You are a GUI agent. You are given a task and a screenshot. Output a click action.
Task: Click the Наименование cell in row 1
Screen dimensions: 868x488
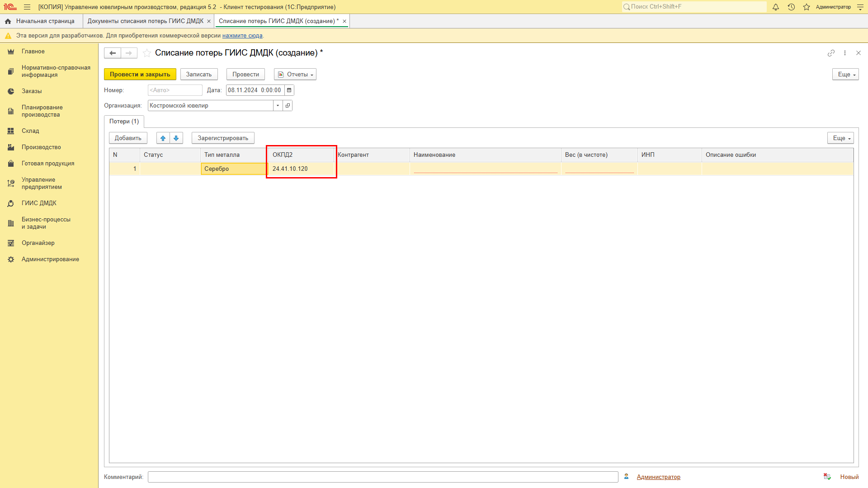(x=486, y=169)
